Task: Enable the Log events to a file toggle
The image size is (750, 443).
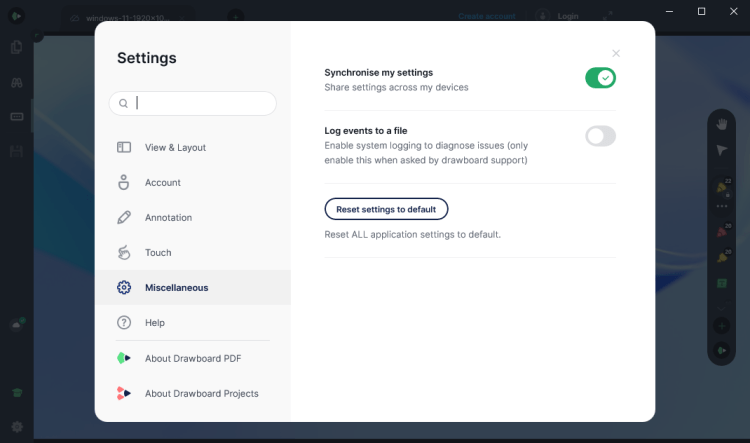Action: click(600, 136)
